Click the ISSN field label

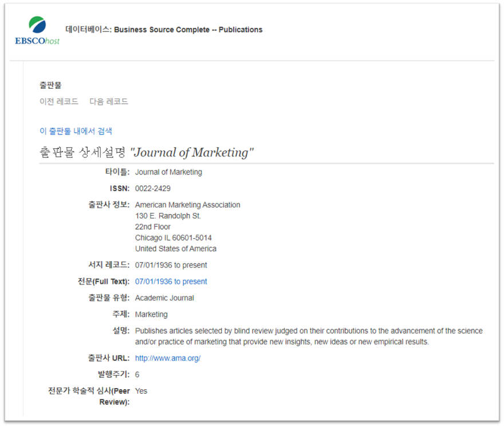[120, 188]
